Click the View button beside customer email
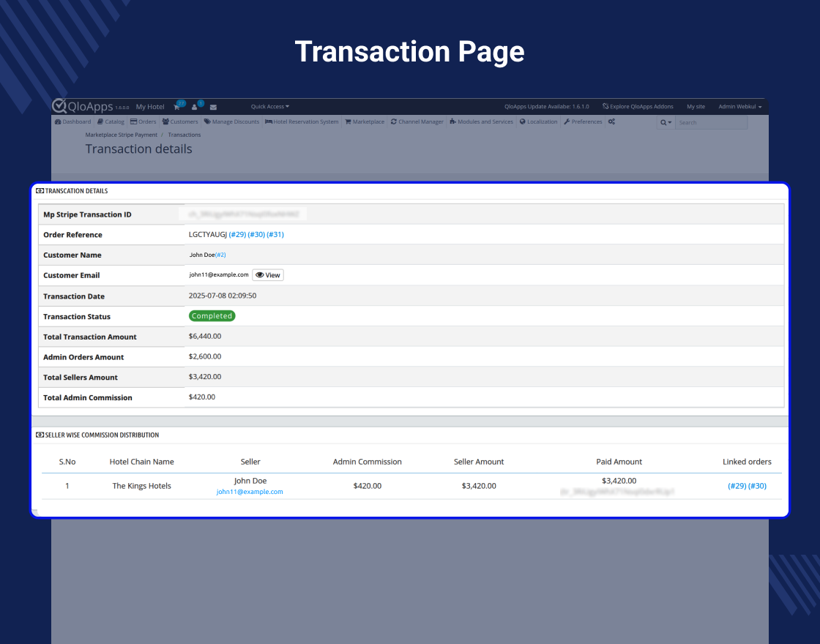The image size is (820, 644). (x=268, y=275)
